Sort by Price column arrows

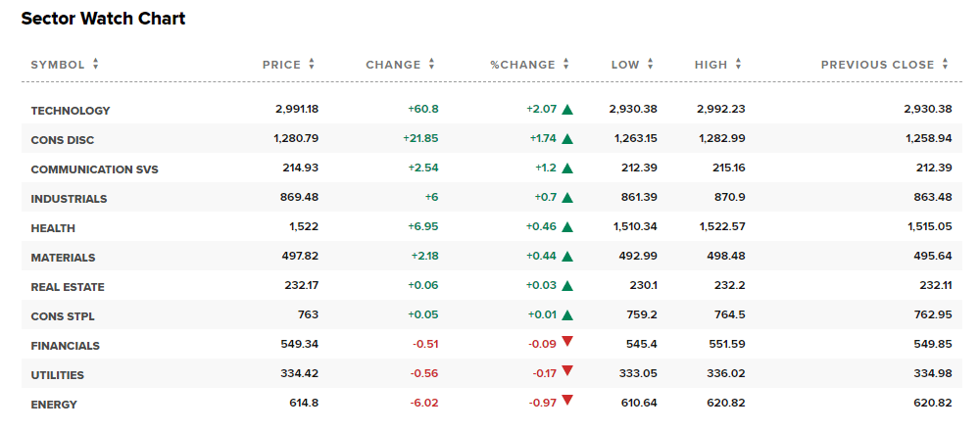[312, 65]
